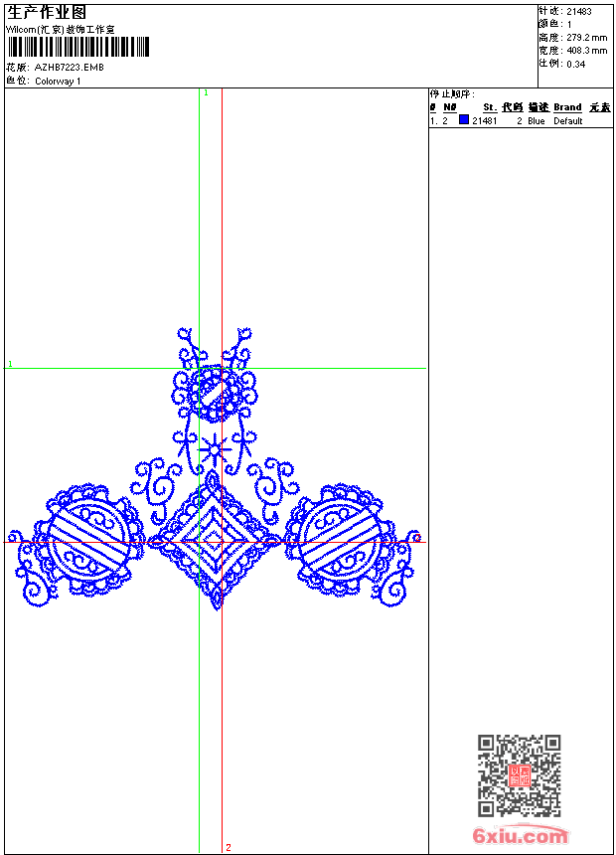
Task: Click the stitch count value 21483
Action: (578, 12)
